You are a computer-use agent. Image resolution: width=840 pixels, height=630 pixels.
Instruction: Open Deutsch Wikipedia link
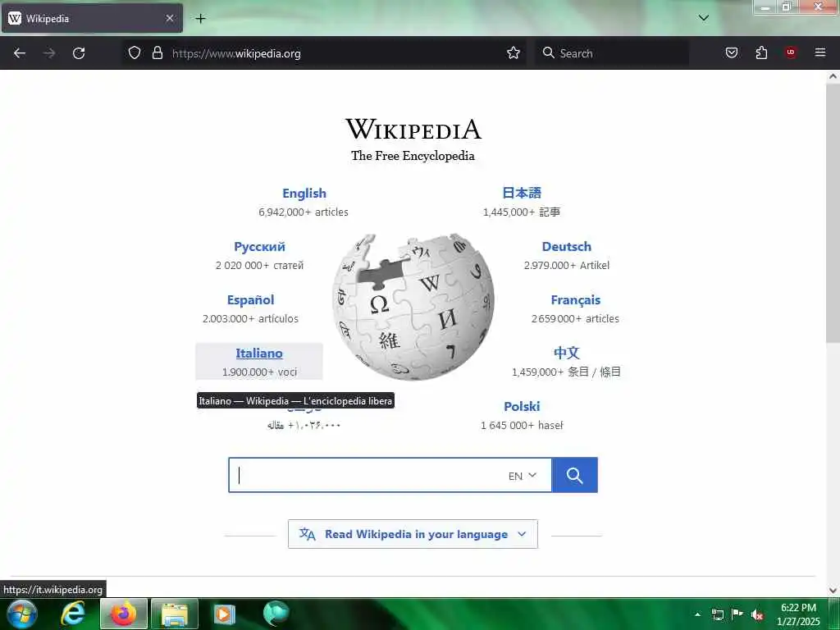pos(566,246)
